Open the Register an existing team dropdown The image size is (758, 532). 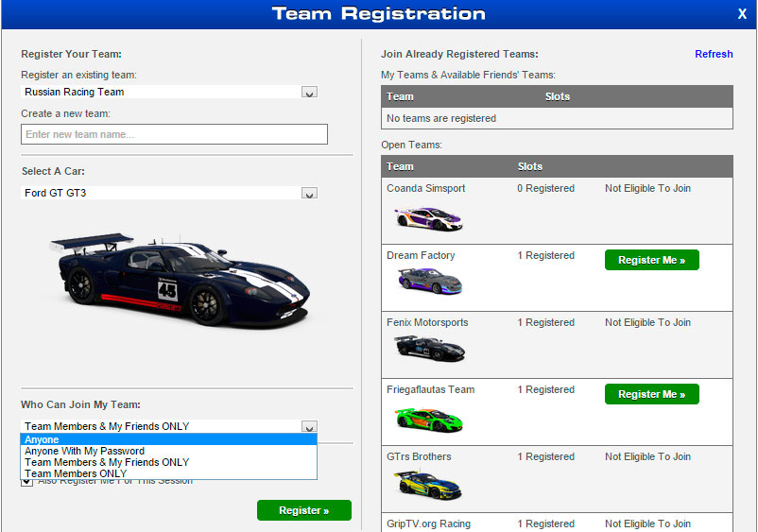tap(309, 93)
